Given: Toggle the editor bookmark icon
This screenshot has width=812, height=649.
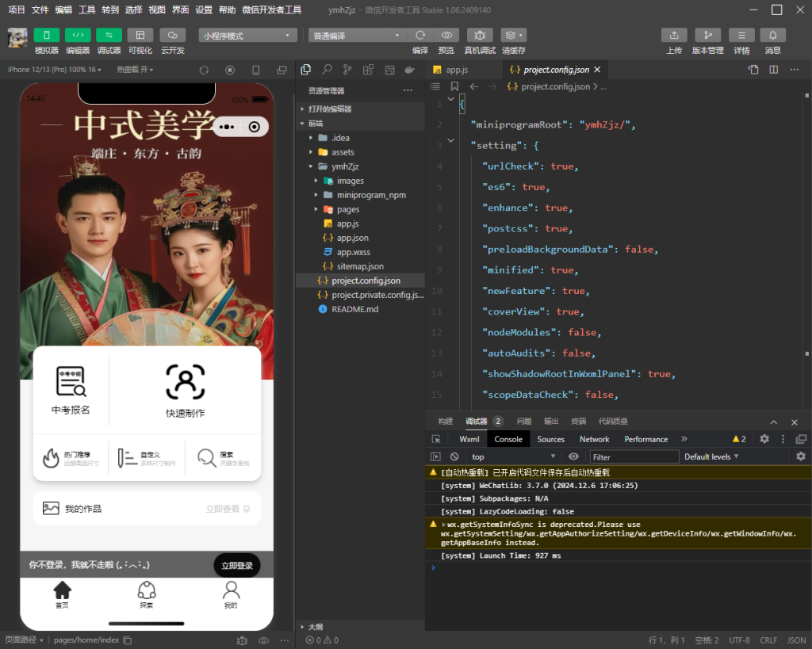Looking at the screenshot, I should pyautogui.click(x=454, y=86).
